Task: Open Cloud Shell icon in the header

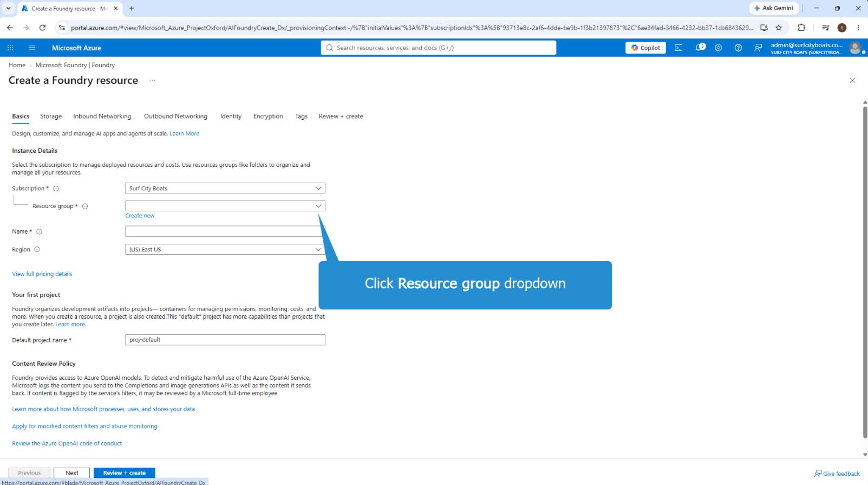Action: pos(678,48)
